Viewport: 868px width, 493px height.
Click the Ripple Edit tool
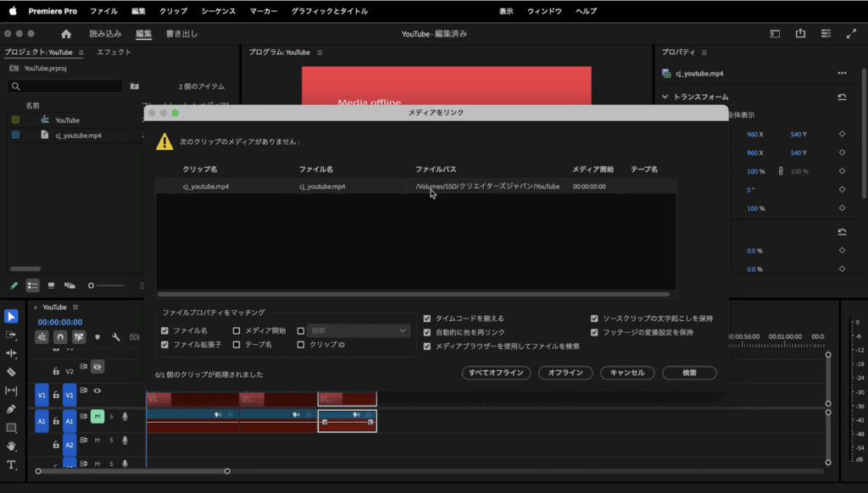click(11, 353)
